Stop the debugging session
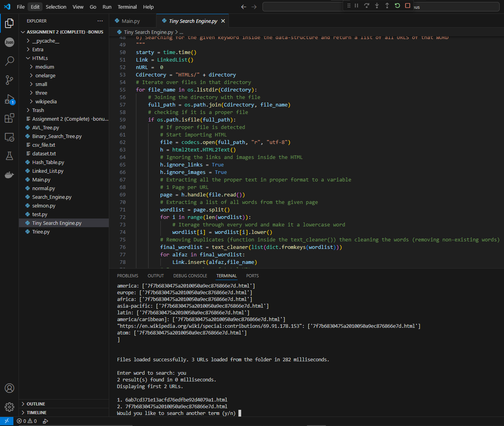 [407, 6]
